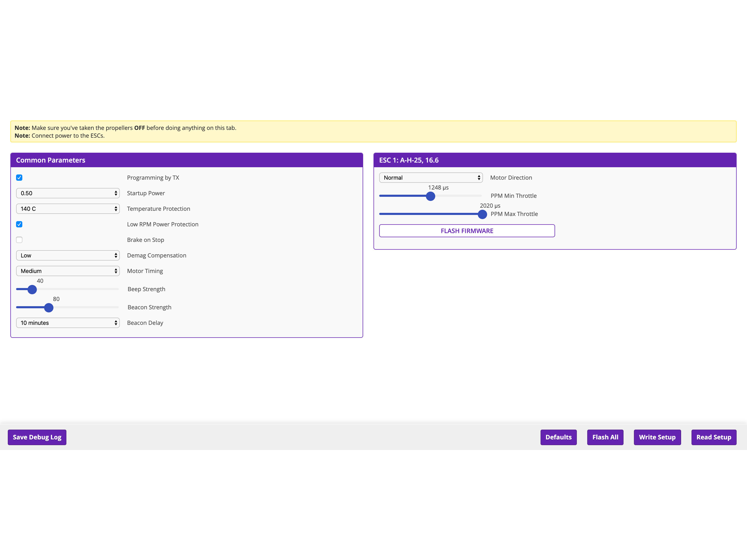Click Beep Strength slider handle
The width and height of the screenshot is (747, 560).
32,289
